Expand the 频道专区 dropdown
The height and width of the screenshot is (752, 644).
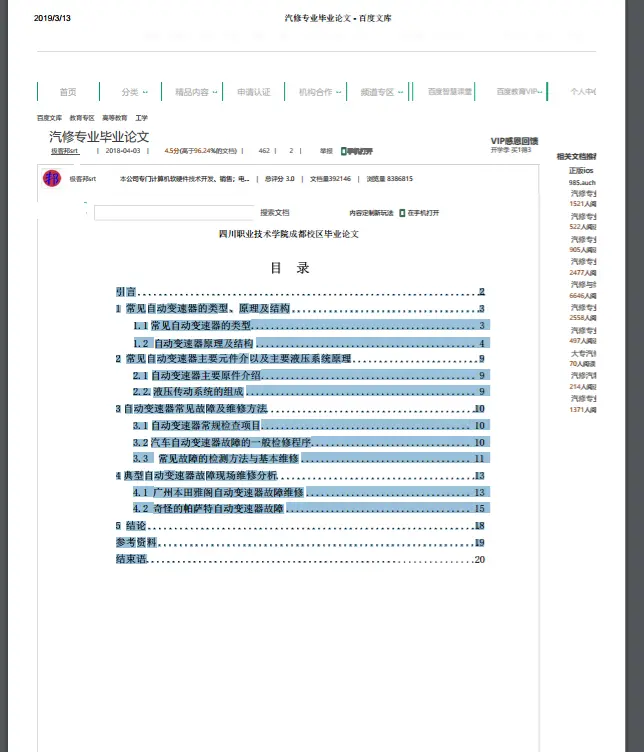pyautogui.click(x=382, y=92)
